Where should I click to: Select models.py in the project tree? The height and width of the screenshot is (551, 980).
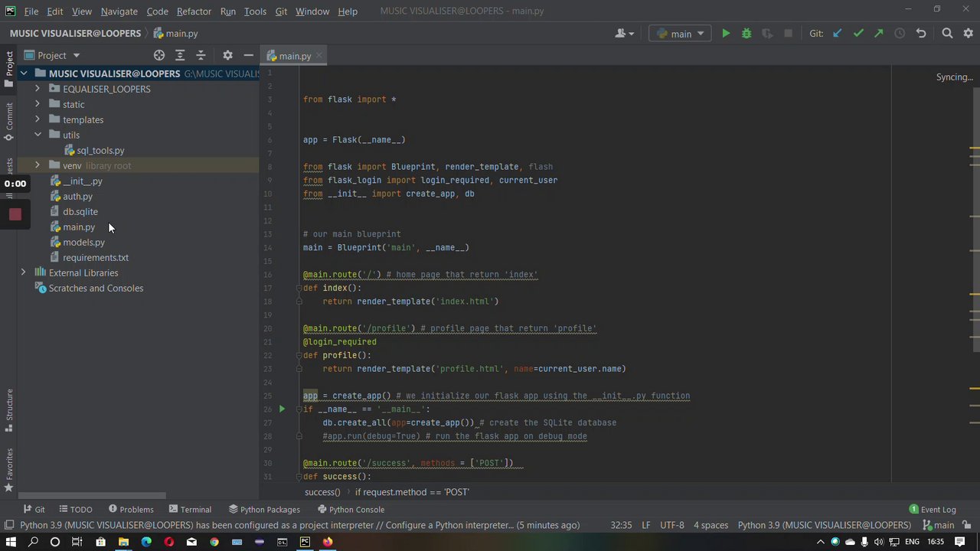point(83,242)
